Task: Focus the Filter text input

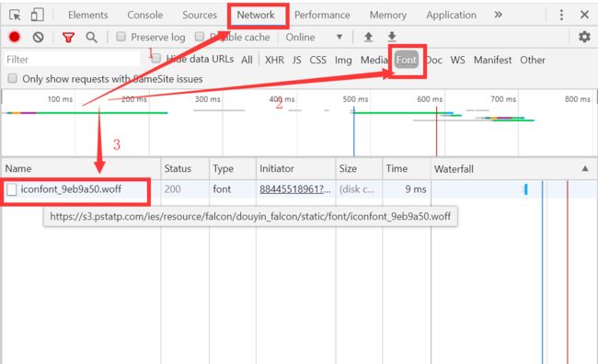Action: [x=73, y=60]
